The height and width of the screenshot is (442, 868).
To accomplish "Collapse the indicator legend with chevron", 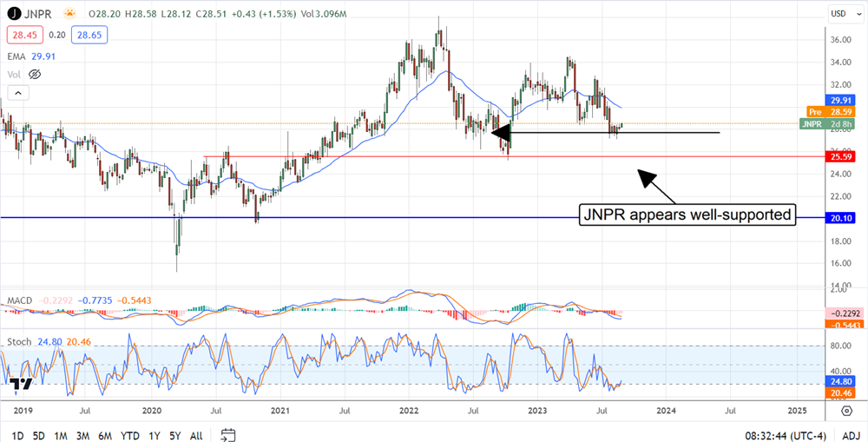I will [x=19, y=92].
